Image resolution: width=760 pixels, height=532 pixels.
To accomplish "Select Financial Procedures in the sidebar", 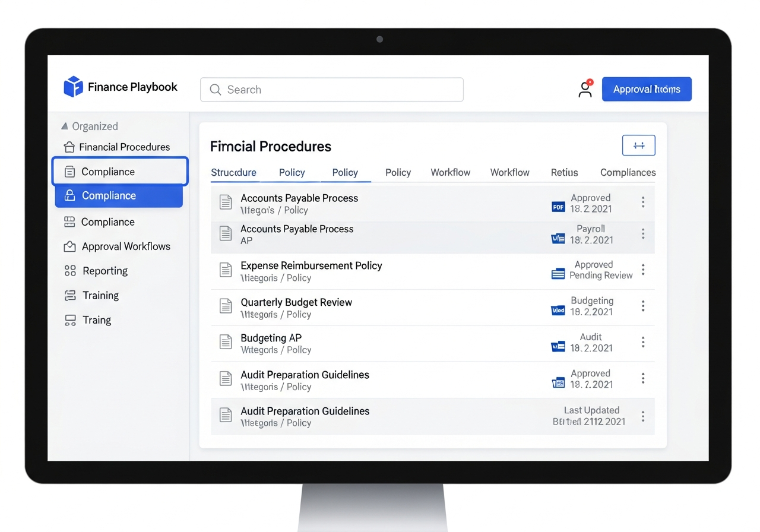I will 123,147.
